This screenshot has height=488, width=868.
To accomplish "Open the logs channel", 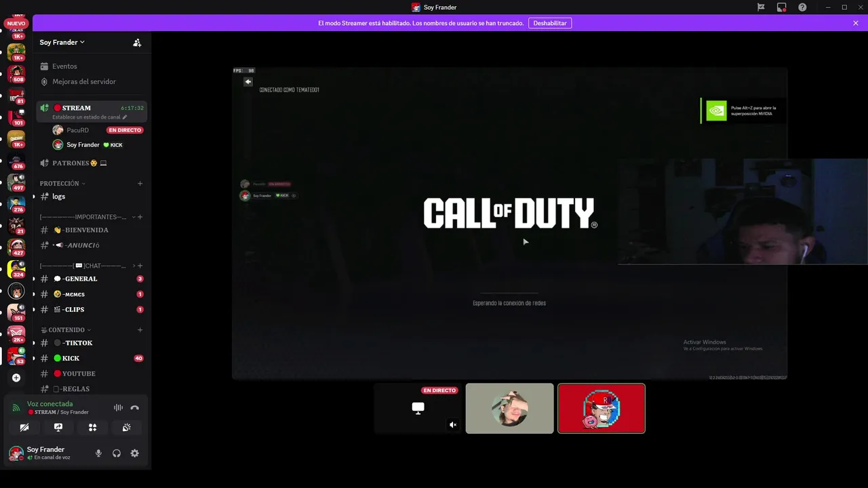I will point(92,197).
